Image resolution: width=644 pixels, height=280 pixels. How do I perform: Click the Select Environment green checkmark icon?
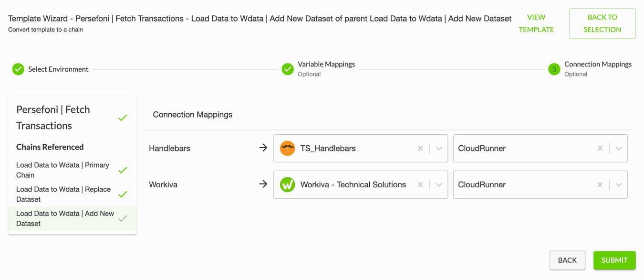click(18, 69)
